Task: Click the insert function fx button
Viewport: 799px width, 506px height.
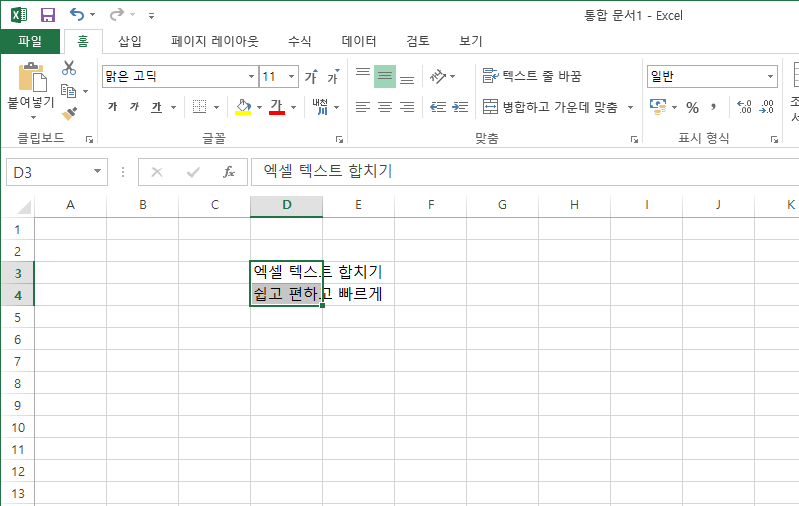Action: [x=229, y=172]
